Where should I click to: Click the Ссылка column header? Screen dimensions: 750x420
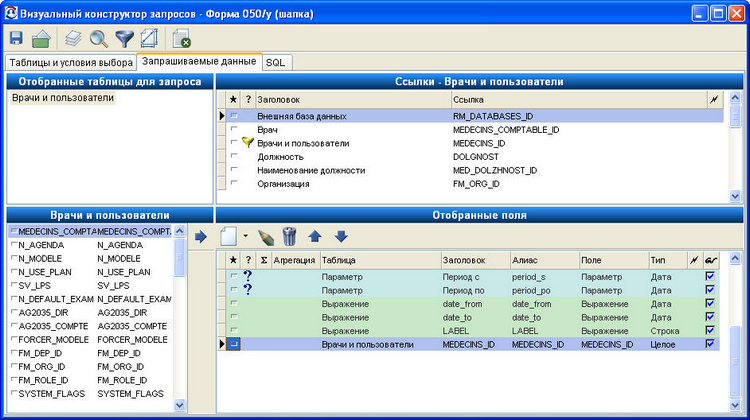pos(579,99)
